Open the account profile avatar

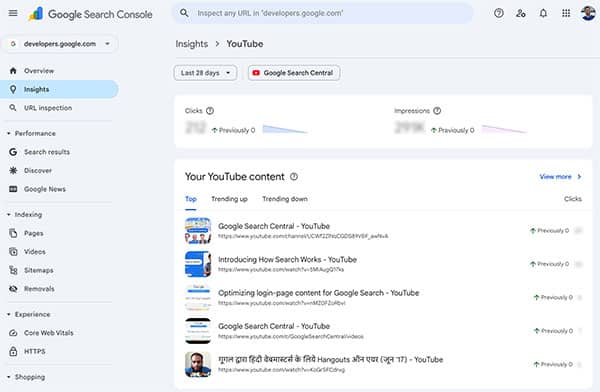pyautogui.click(x=588, y=13)
